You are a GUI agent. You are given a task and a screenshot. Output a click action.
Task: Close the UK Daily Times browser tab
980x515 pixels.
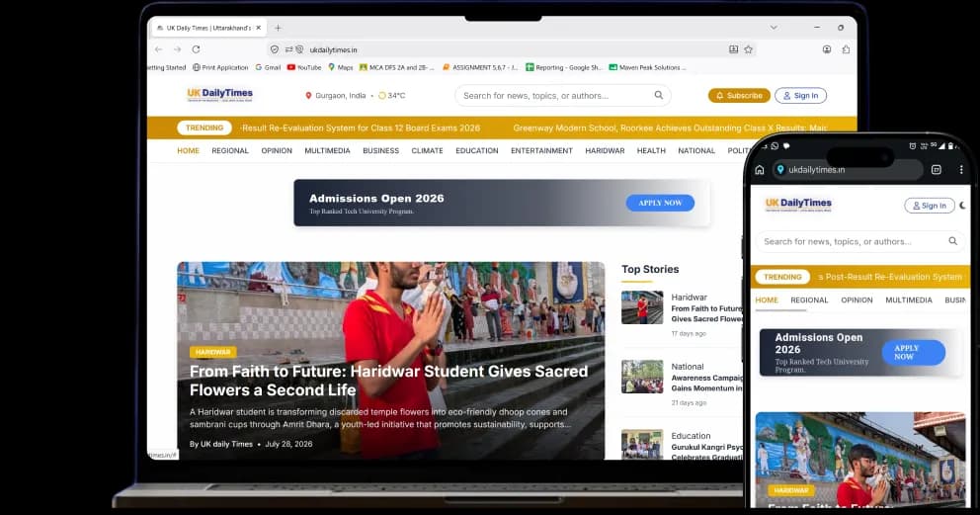[258, 28]
